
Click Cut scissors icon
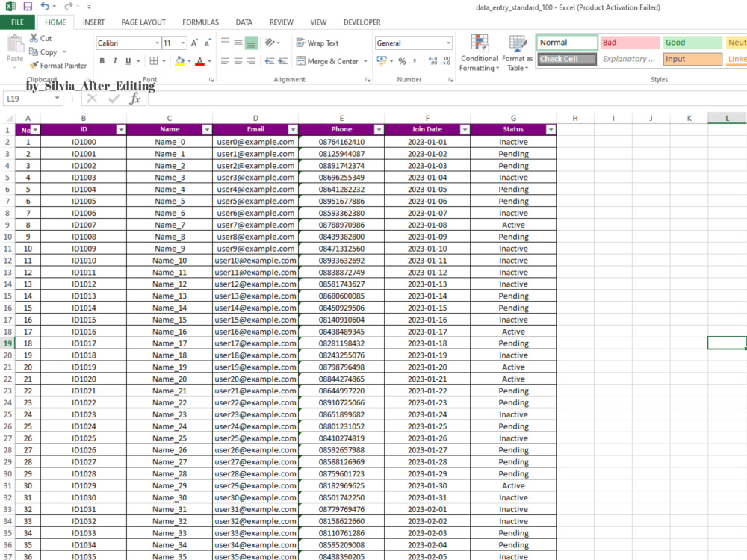[x=34, y=38]
